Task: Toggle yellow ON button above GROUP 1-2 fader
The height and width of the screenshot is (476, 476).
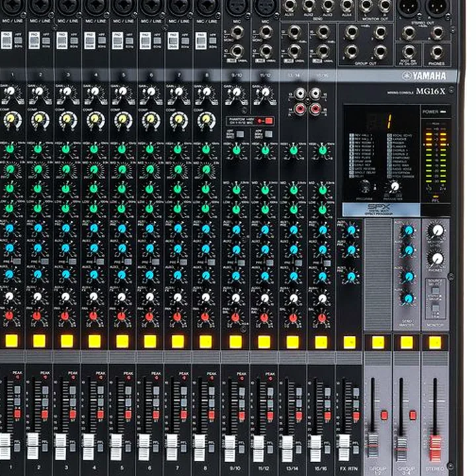Action: pyautogui.click(x=378, y=342)
